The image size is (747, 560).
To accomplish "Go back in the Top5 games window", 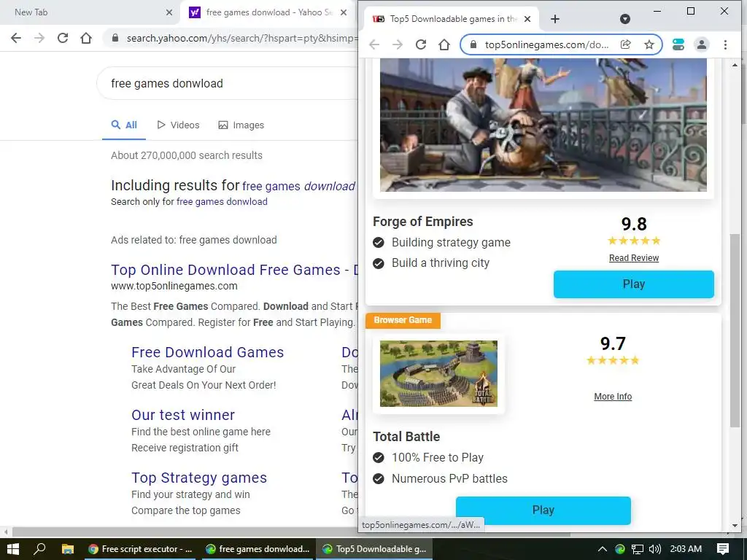I will (x=374, y=44).
